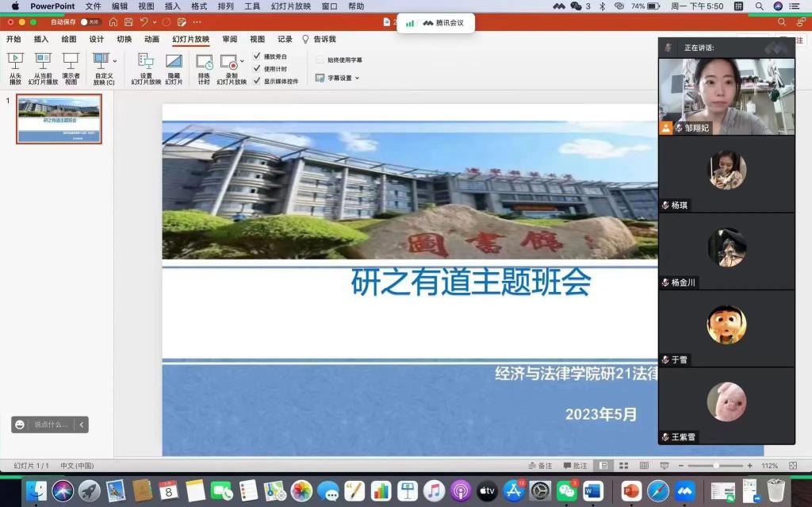812x507 pixels.
Task: Open Presenter View (演示者视图)
Action: point(71,61)
